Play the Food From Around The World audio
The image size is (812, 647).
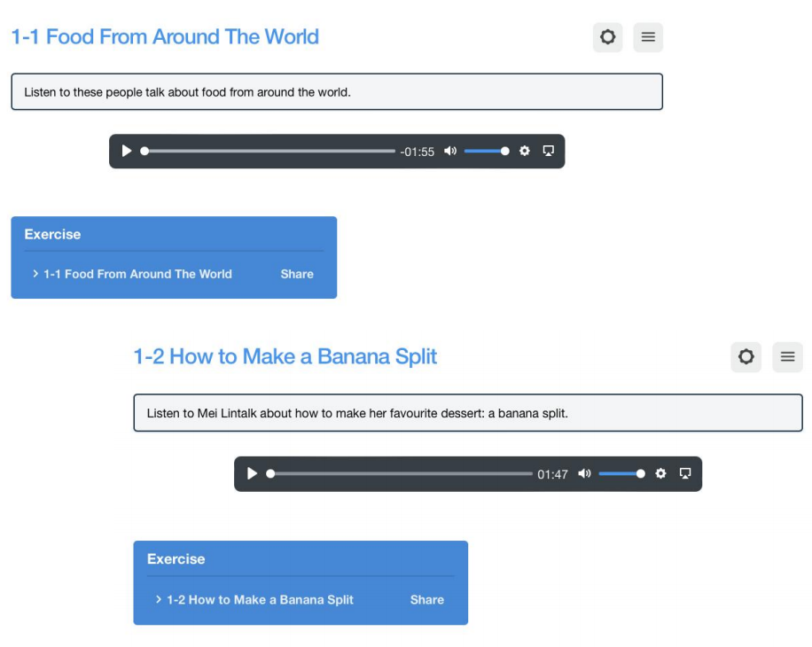127,152
